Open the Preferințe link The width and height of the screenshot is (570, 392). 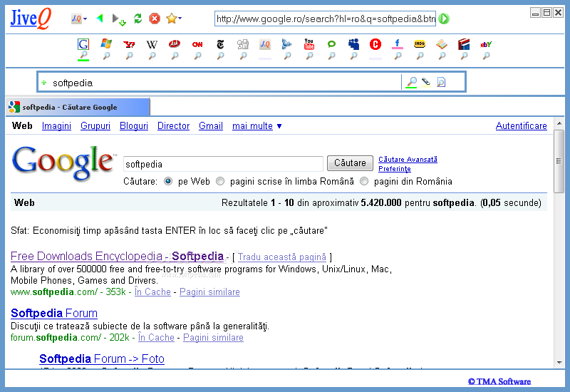pyautogui.click(x=395, y=169)
